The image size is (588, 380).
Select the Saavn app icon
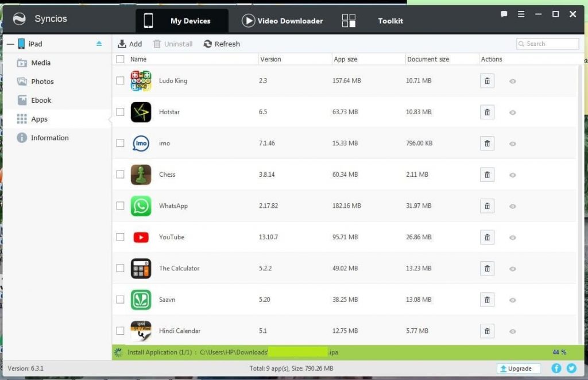pyautogui.click(x=141, y=300)
